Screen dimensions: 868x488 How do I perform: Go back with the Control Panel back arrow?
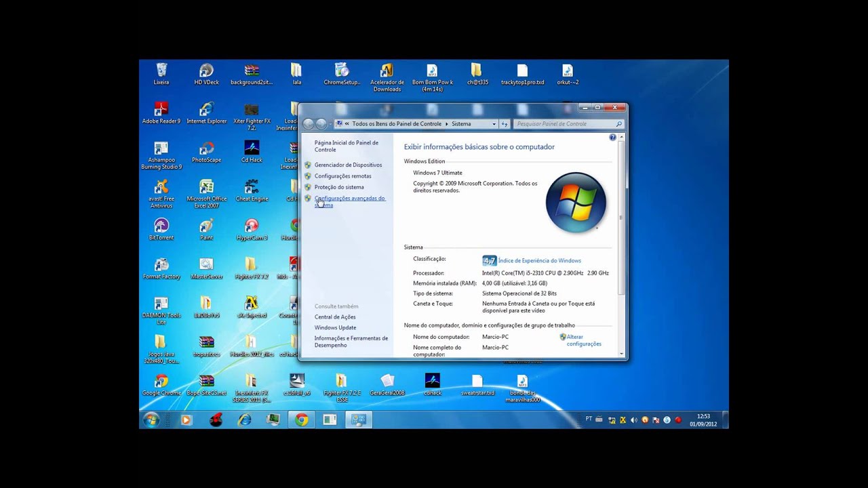click(x=309, y=124)
